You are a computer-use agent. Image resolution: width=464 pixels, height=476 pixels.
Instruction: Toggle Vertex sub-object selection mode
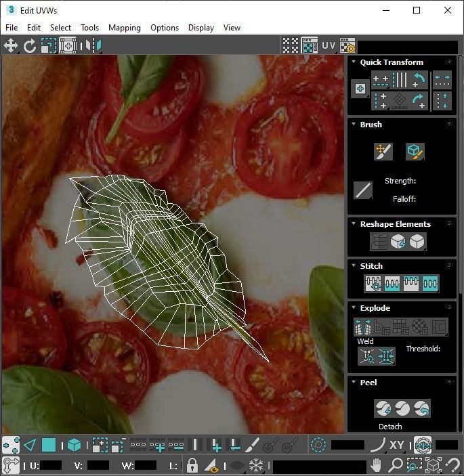pyautogui.click(x=11, y=446)
